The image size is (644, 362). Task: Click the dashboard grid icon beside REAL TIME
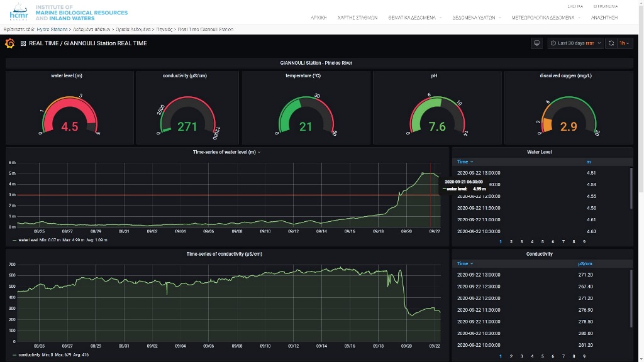23,43
